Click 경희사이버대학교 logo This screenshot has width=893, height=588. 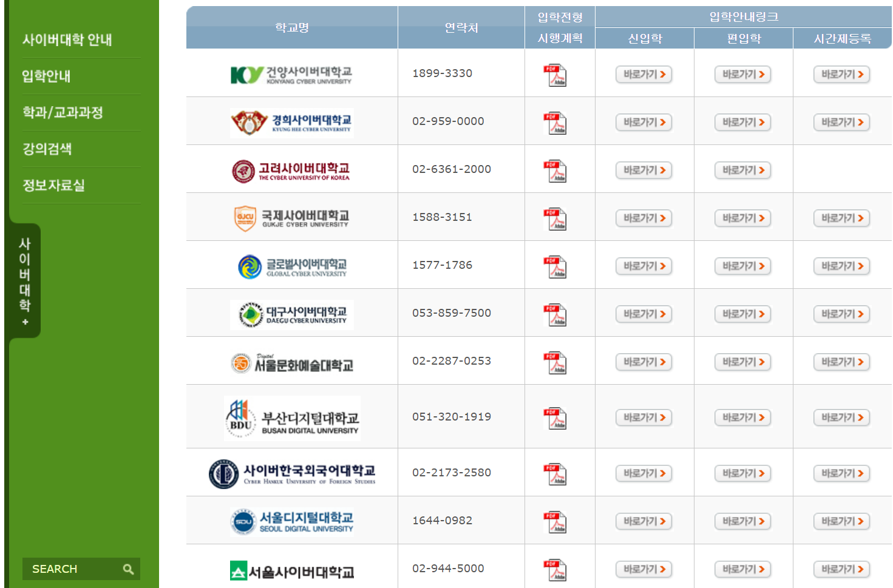291,123
